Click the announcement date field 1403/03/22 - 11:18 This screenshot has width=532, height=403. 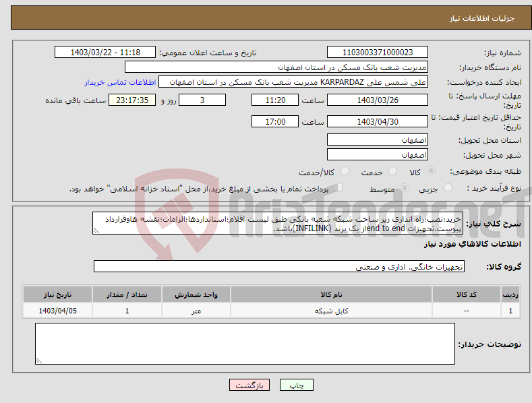[x=105, y=53]
